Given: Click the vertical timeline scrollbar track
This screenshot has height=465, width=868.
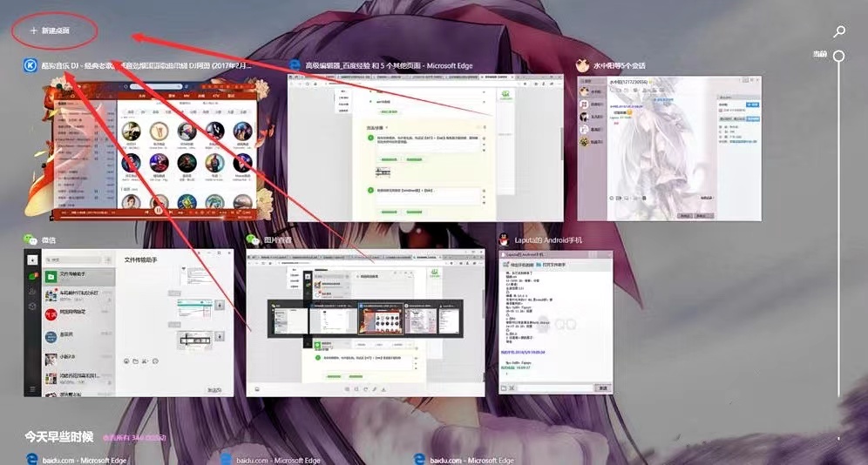Looking at the screenshot, I should 839,230.
